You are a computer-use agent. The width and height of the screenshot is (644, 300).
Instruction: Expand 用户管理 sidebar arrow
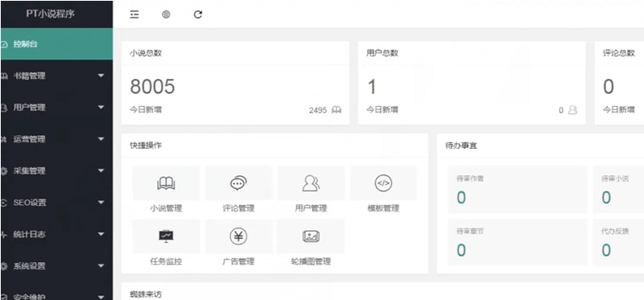[101, 107]
